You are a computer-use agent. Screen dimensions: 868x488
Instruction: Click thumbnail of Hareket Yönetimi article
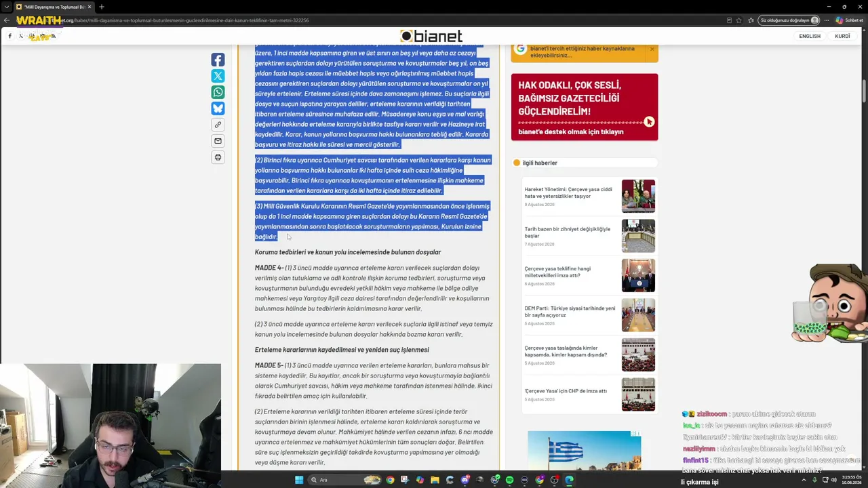[638, 196]
